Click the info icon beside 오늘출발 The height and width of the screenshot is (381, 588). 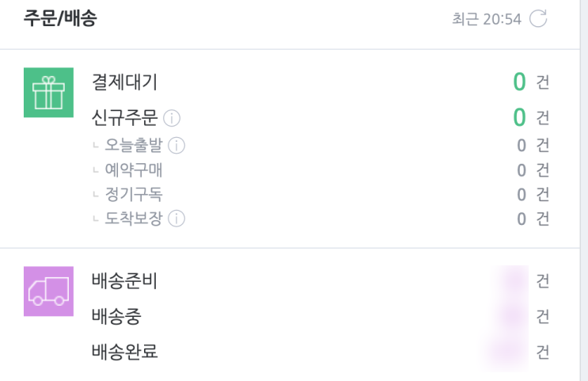tap(176, 146)
